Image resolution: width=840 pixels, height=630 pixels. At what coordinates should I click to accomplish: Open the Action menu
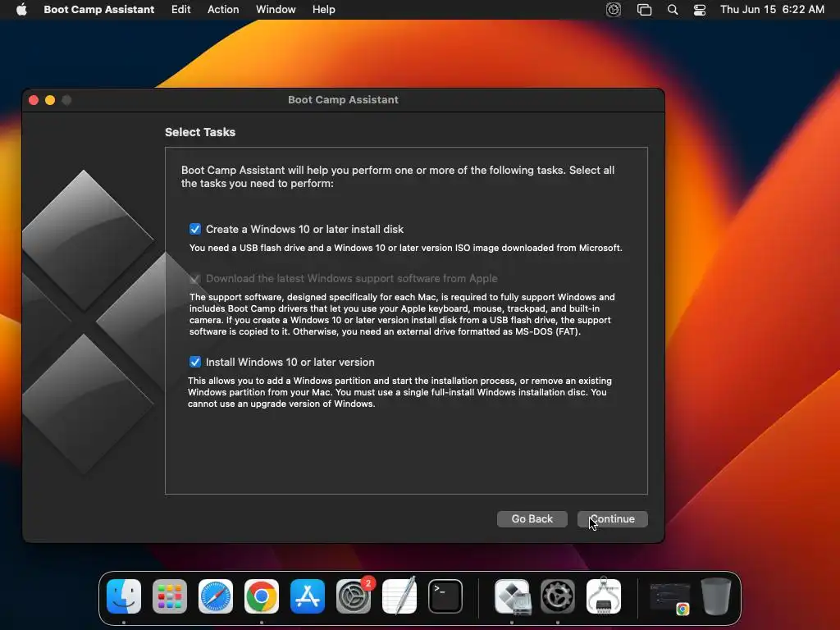point(223,9)
